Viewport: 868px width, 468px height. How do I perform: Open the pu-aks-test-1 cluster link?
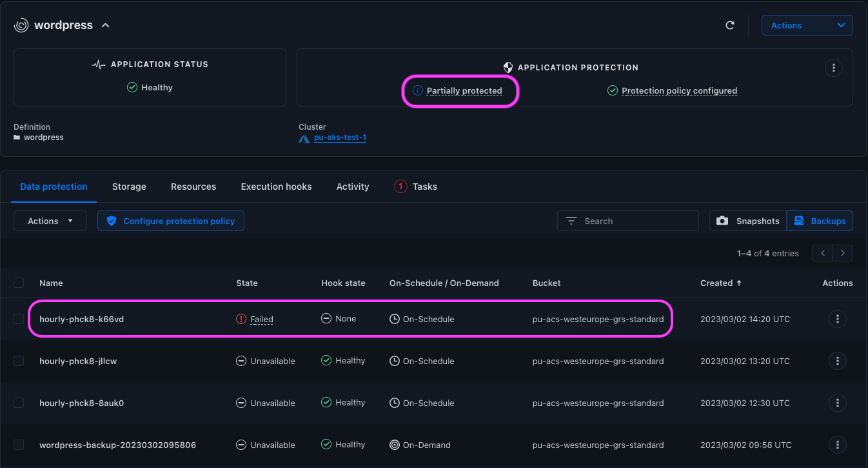click(x=340, y=137)
